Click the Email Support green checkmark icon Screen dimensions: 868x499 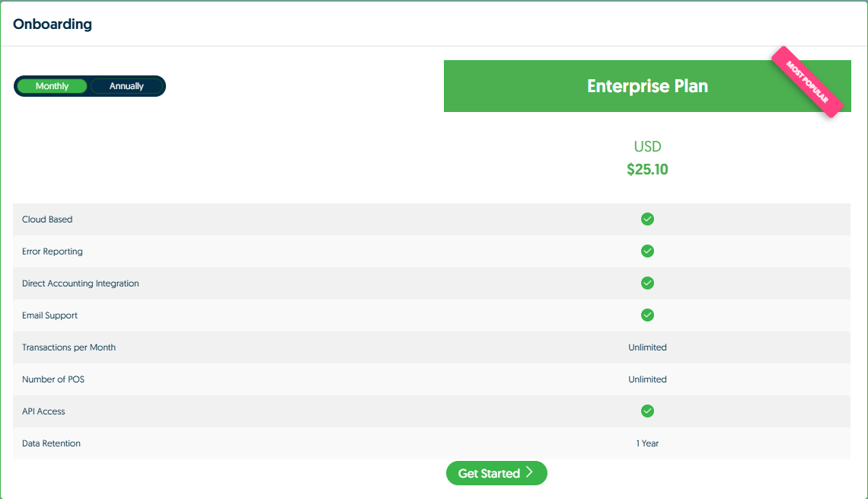(647, 315)
